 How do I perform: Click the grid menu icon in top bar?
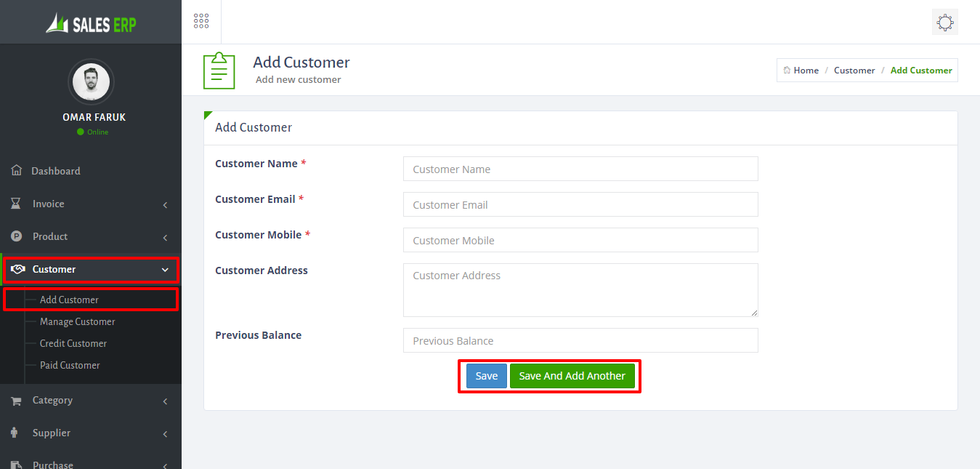[x=201, y=21]
